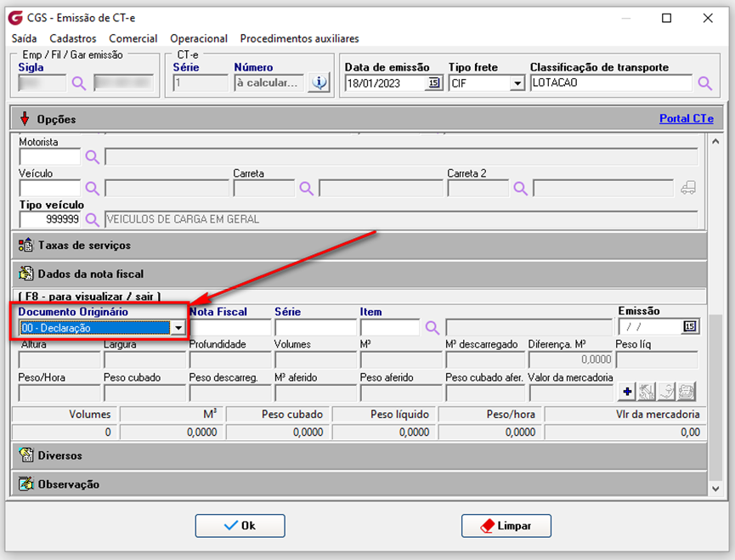Open the Portal CTe link
Screen dimensions: 735x560
coord(687,119)
